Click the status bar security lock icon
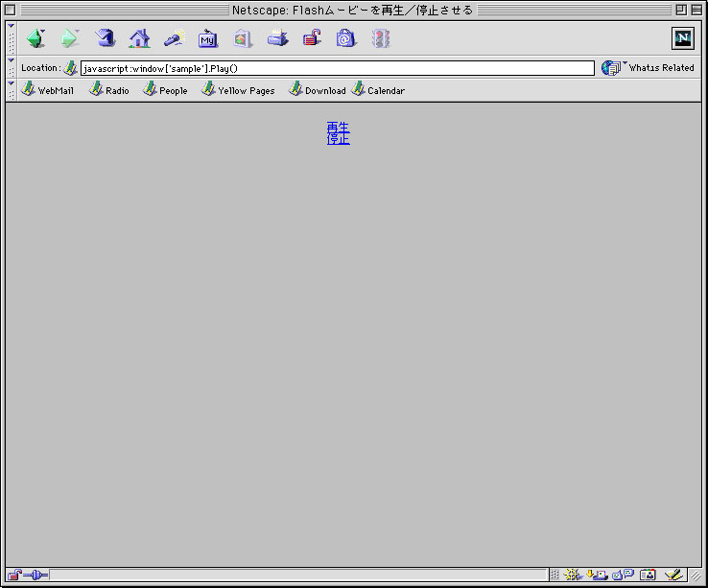Viewport: 708px width, 588px height. [x=14, y=575]
